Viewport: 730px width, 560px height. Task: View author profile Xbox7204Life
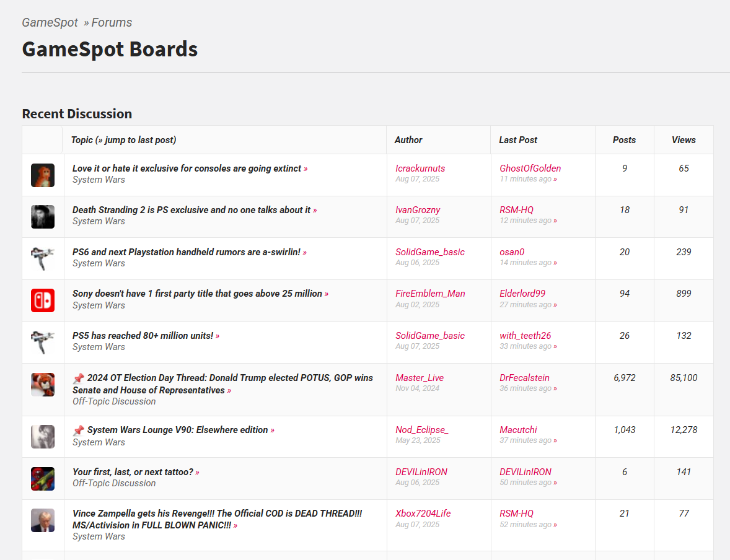(x=423, y=514)
